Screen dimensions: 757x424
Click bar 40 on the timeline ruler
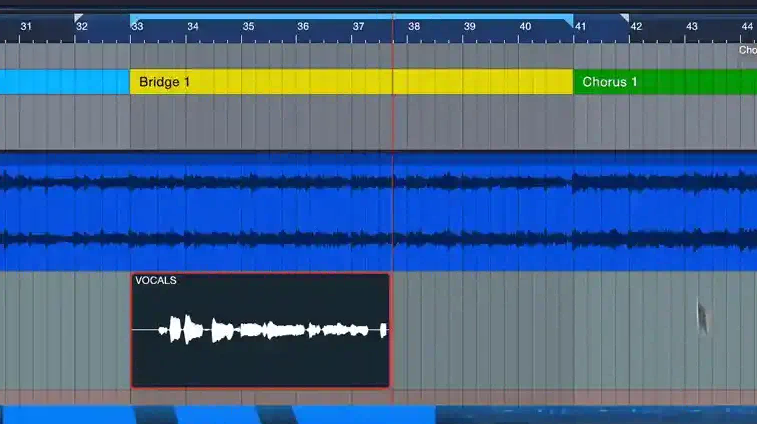525,27
